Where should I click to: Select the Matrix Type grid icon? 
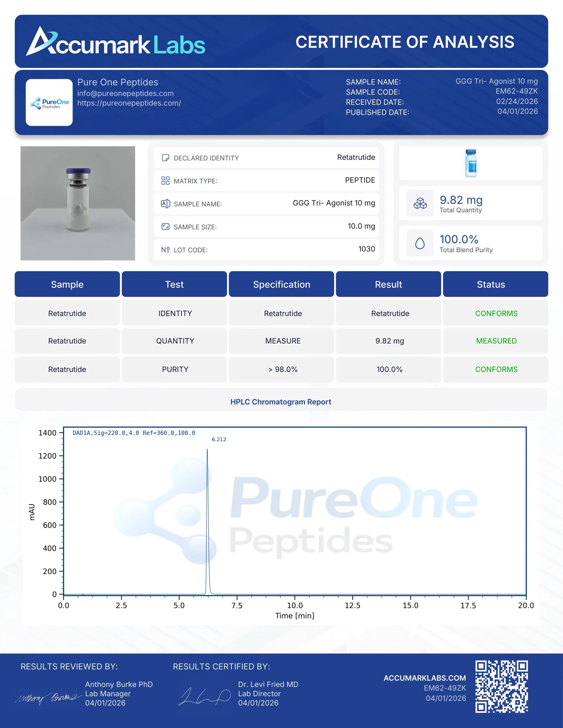pos(166,180)
